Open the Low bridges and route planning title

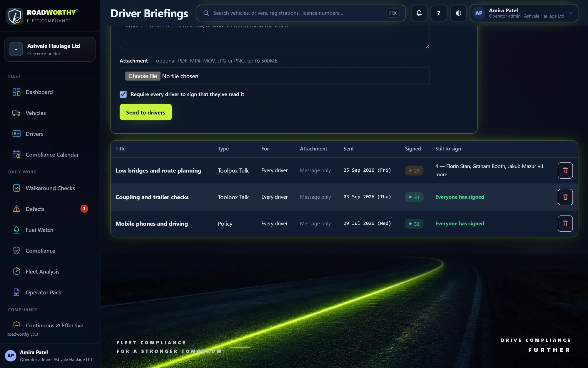pyautogui.click(x=158, y=170)
